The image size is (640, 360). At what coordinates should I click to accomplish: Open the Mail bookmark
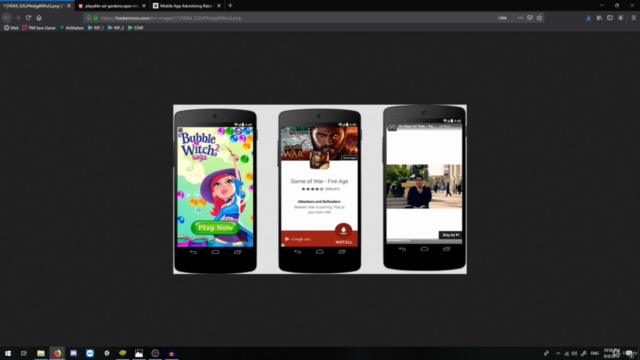coord(11,28)
